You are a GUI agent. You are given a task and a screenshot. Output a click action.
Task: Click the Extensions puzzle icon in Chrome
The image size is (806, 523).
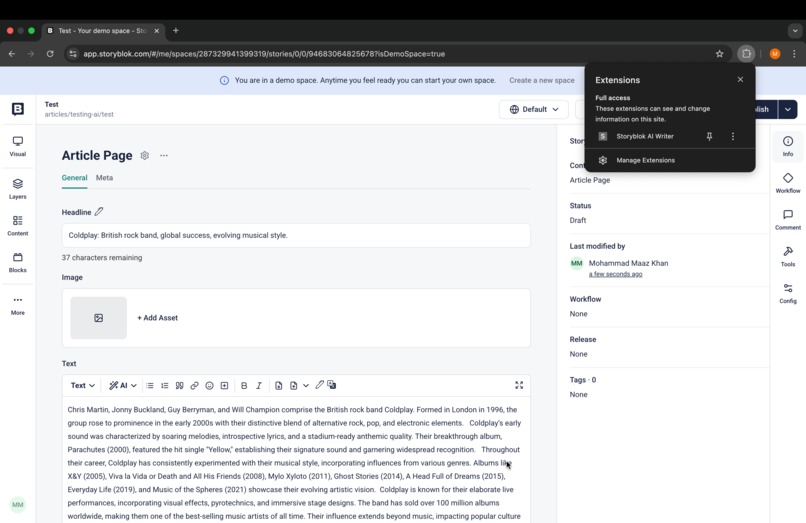click(746, 53)
